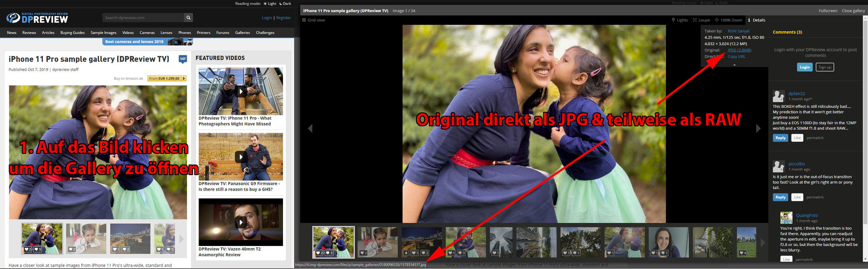Switch the gallery to Grid view

[x=313, y=20]
